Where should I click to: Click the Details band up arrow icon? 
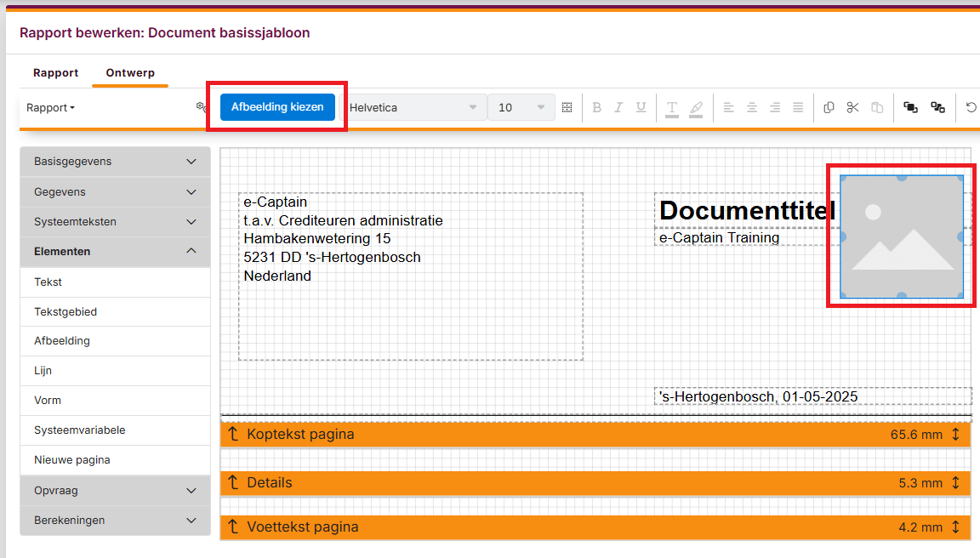pyautogui.click(x=233, y=482)
